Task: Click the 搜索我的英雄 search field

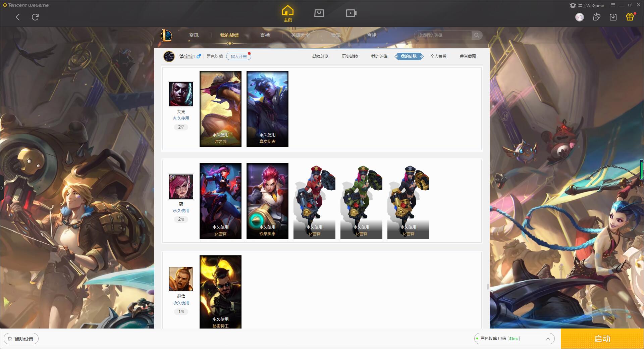Action: pos(443,35)
